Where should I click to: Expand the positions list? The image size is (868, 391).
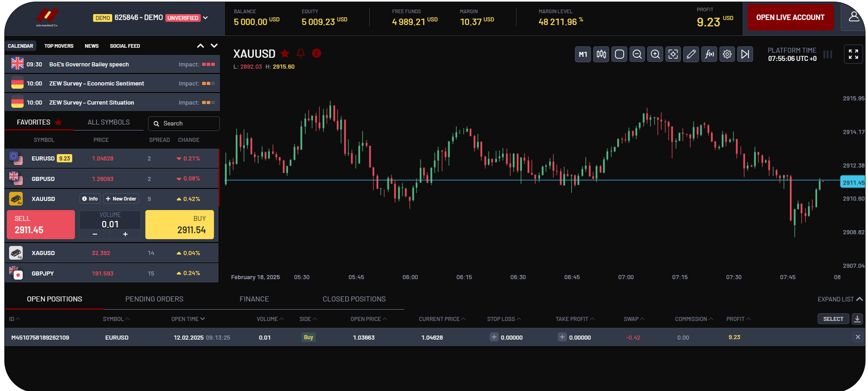click(840, 299)
